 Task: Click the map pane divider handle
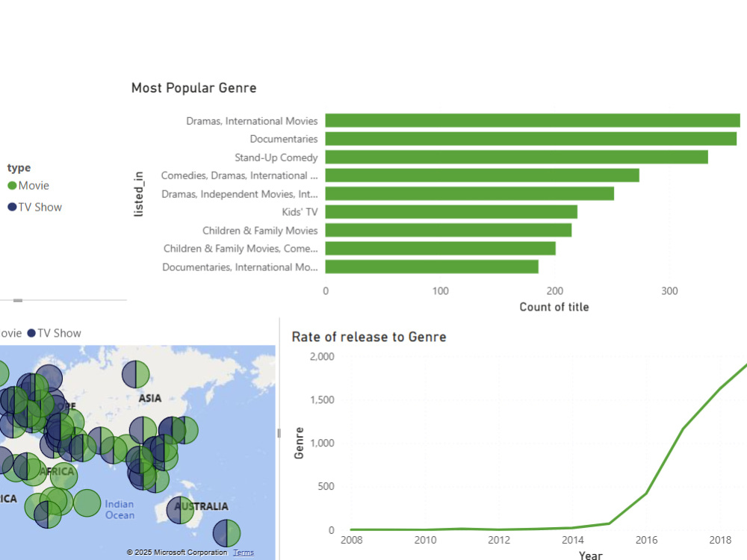(279, 433)
